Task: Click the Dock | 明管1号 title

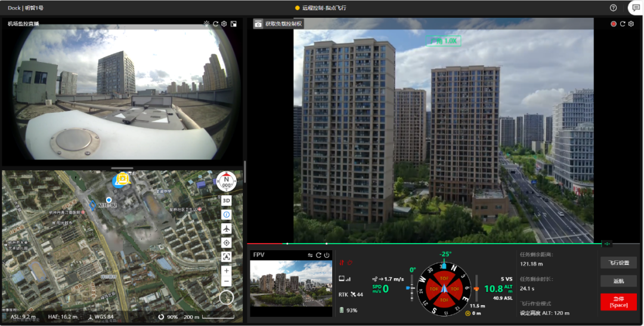Action: point(26,8)
